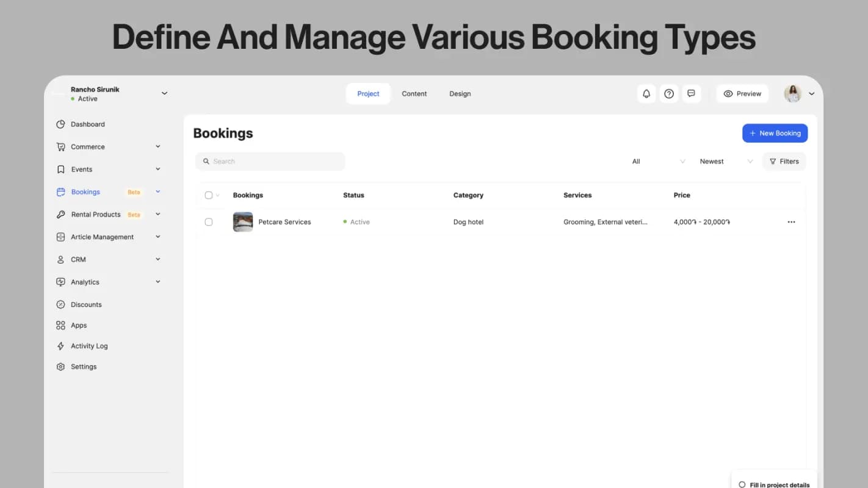Open the Apps section in sidebar

click(x=60, y=325)
